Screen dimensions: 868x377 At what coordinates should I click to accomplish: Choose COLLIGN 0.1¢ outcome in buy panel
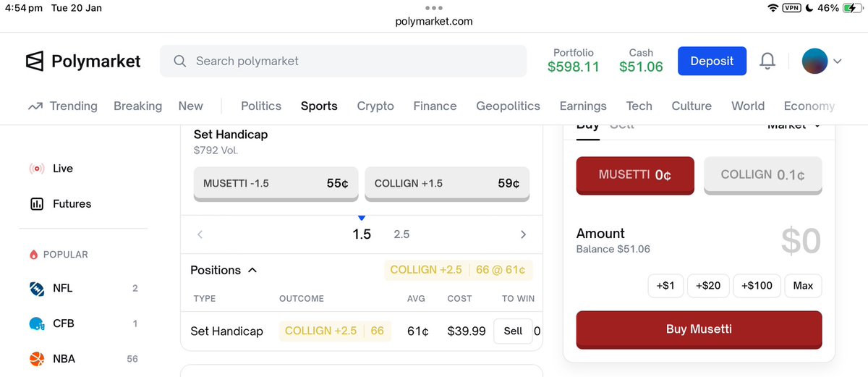[x=763, y=175]
